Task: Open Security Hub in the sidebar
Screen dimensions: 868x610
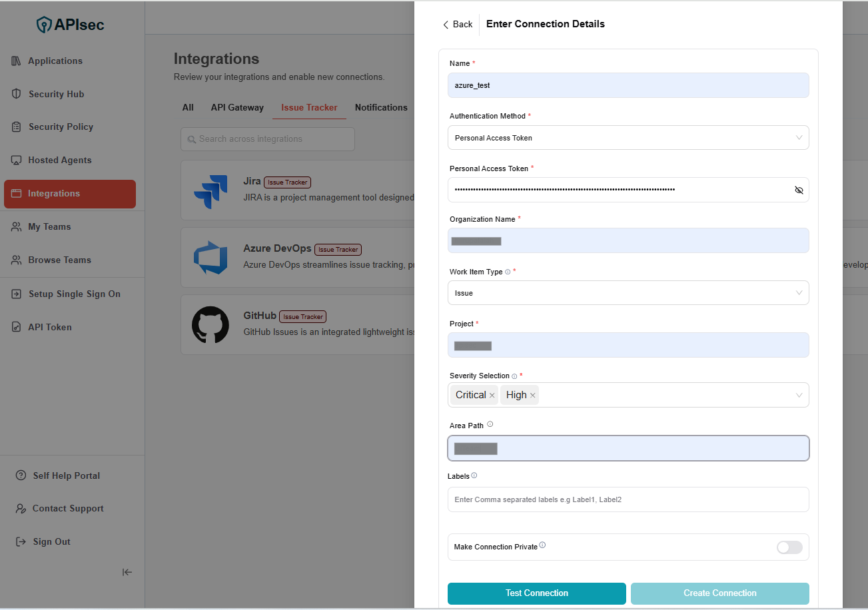Action: coord(56,94)
